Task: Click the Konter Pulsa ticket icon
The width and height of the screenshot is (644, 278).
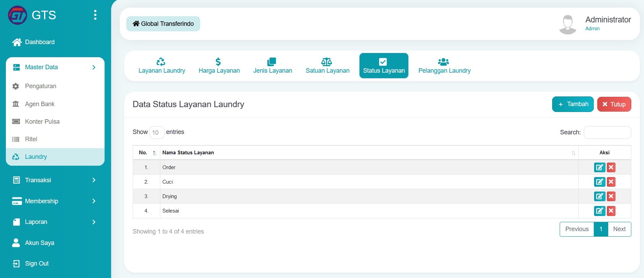Action: click(x=16, y=121)
